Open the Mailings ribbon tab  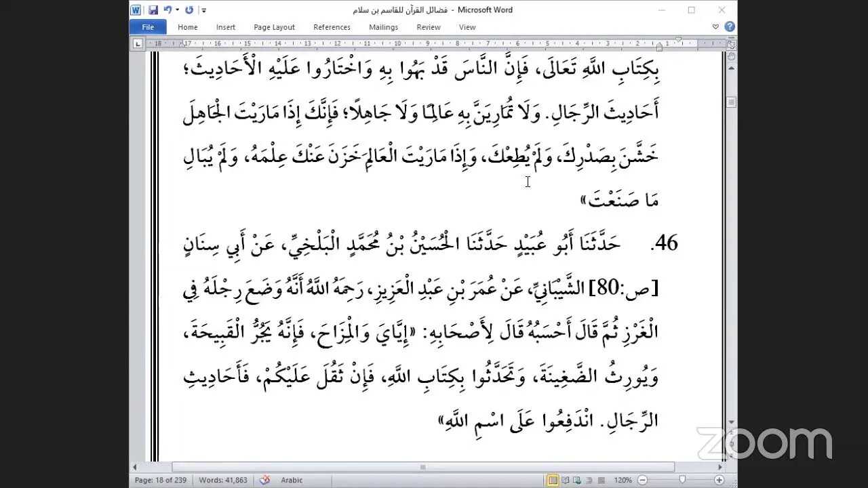coord(383,27)
